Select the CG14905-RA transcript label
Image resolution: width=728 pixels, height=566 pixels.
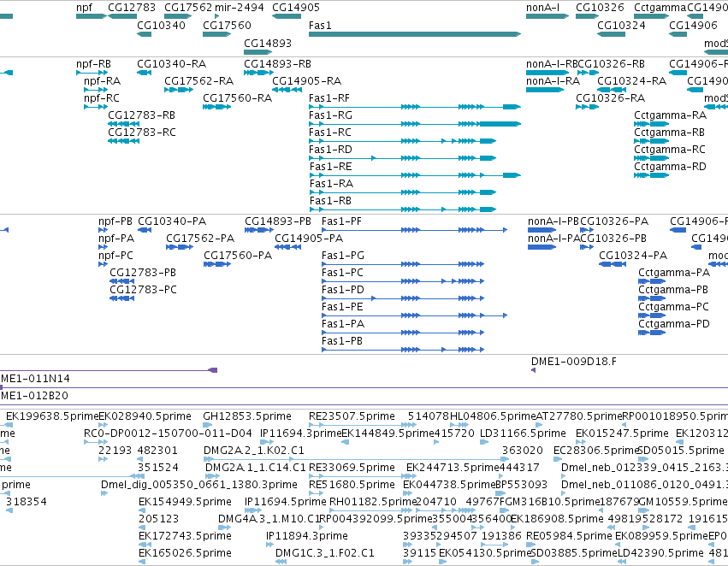click(x=307, y=81)
